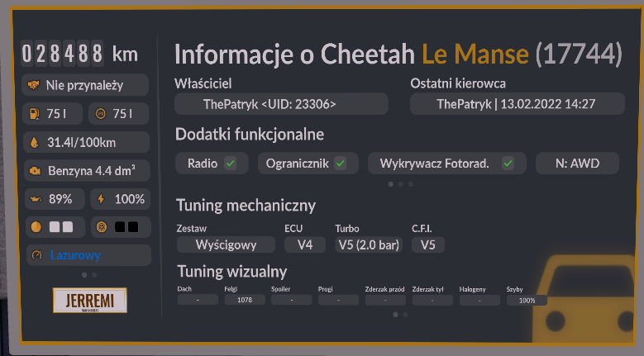Select first page dot under Dodatki funkcjonalne
Image resolution: width=644 pixels, height=356 pixels.
point(390,184)
